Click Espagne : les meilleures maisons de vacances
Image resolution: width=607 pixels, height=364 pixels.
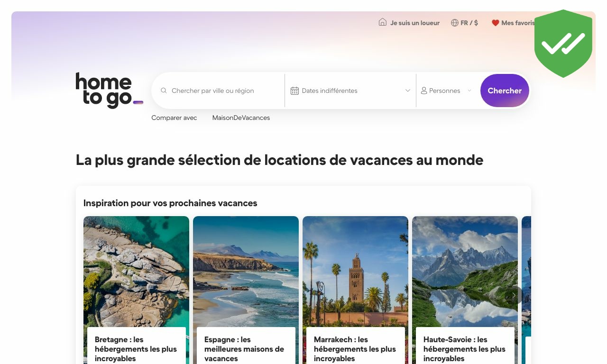[244, 349]
